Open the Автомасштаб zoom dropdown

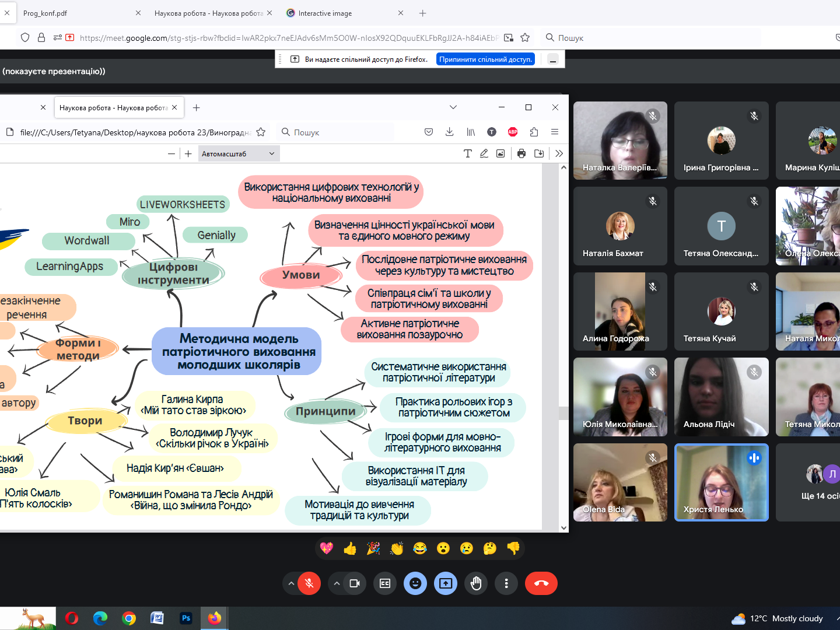[239, 154]
